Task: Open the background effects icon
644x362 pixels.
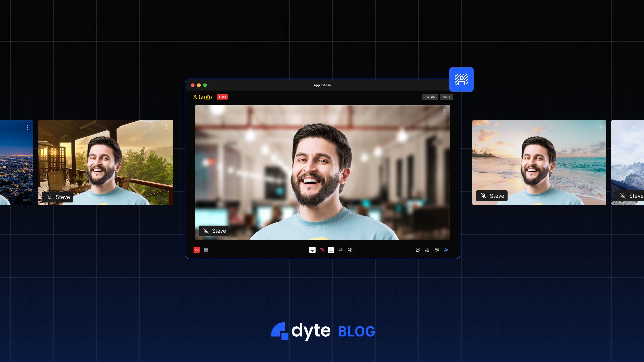Action: 341,250
